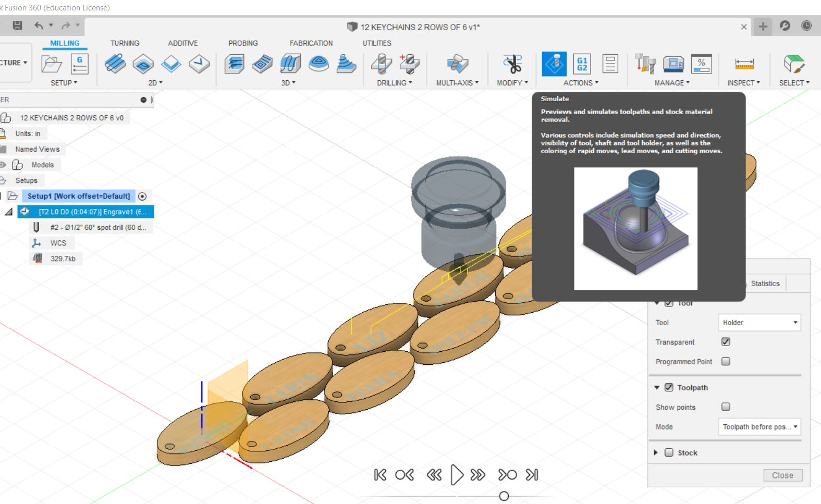Open the 2D dropdown menu
Screen dimensions: 821x504
point(155,83)
